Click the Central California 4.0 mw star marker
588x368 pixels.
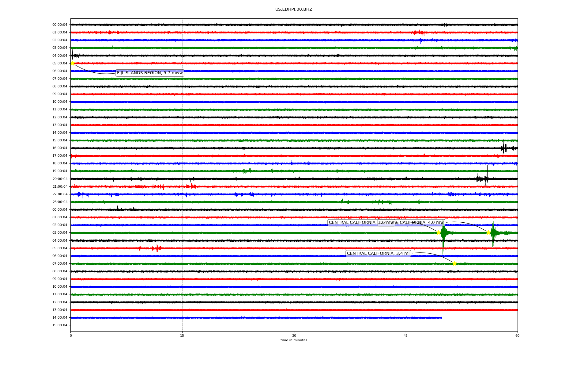(x=488, y=232)
